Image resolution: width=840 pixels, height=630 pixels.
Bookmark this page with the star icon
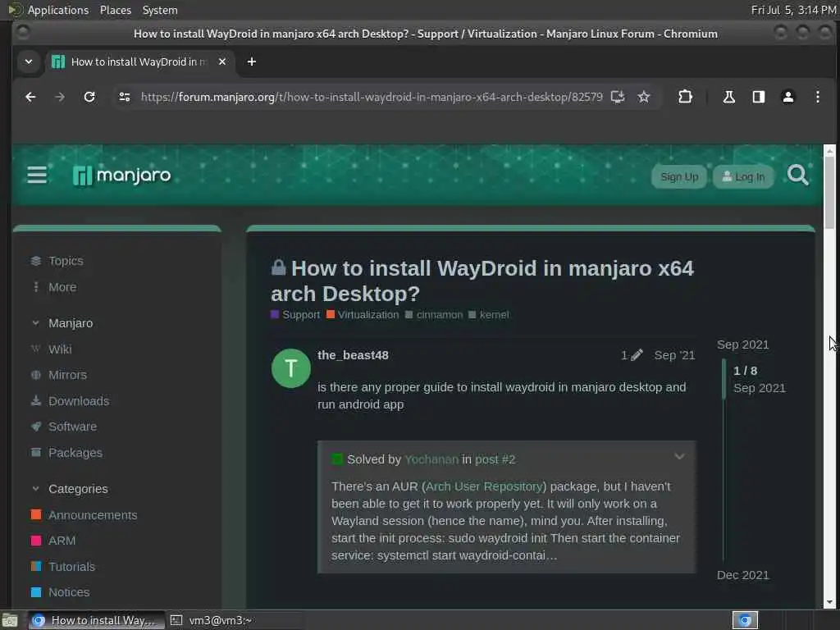click(644, 97)
